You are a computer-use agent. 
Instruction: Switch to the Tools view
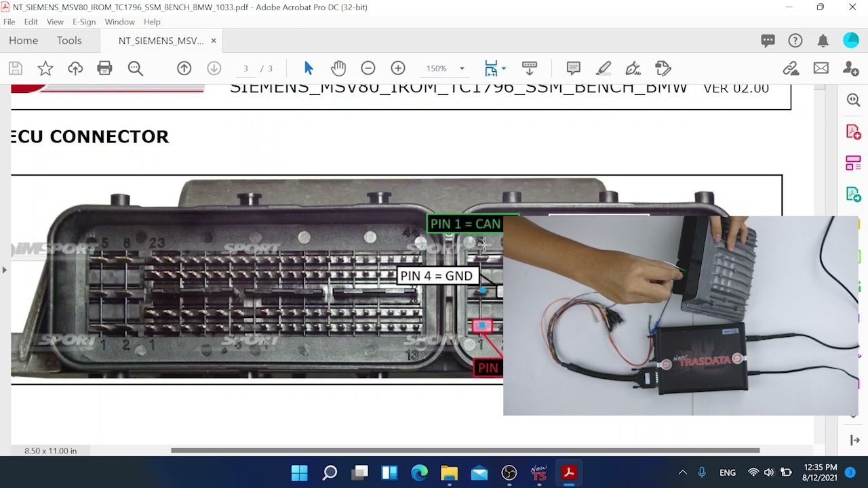coord(69,41)
